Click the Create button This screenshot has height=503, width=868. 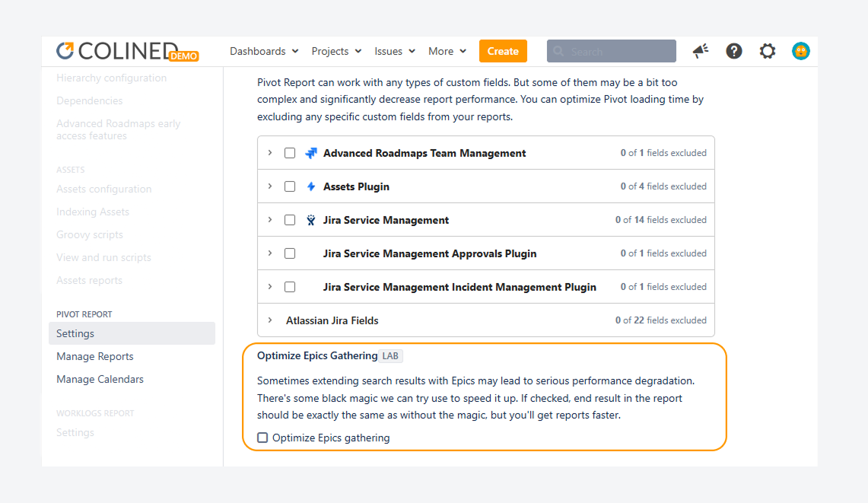503,51
